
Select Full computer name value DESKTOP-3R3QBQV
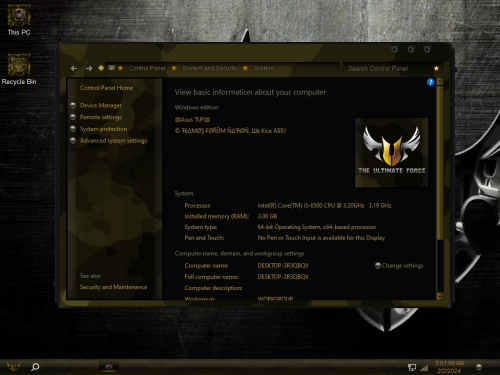[x=283, y=277]
